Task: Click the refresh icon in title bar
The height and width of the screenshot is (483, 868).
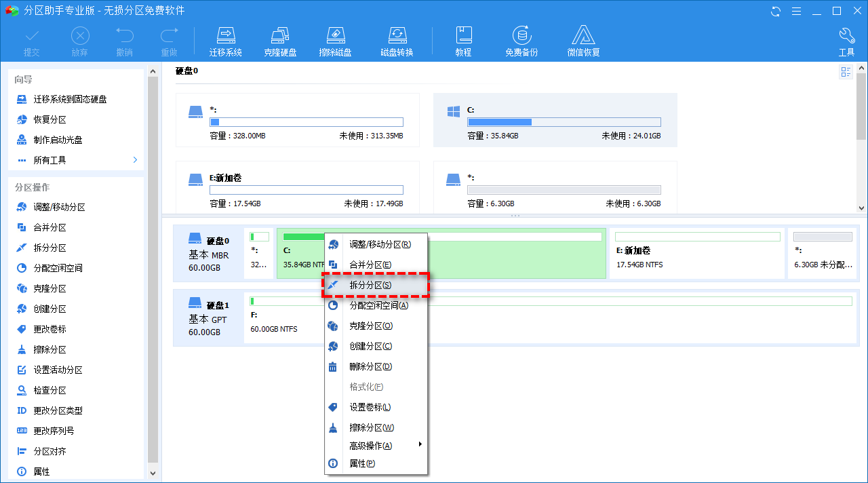Action: (776, 11)
